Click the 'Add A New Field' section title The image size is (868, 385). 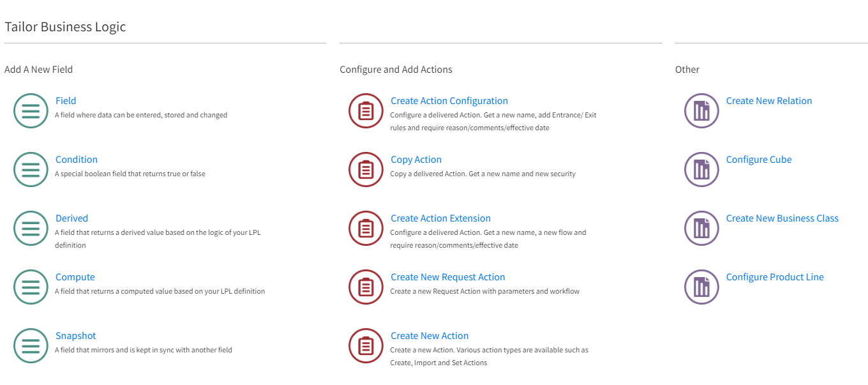pyautogui.click(x=38, y=70)
